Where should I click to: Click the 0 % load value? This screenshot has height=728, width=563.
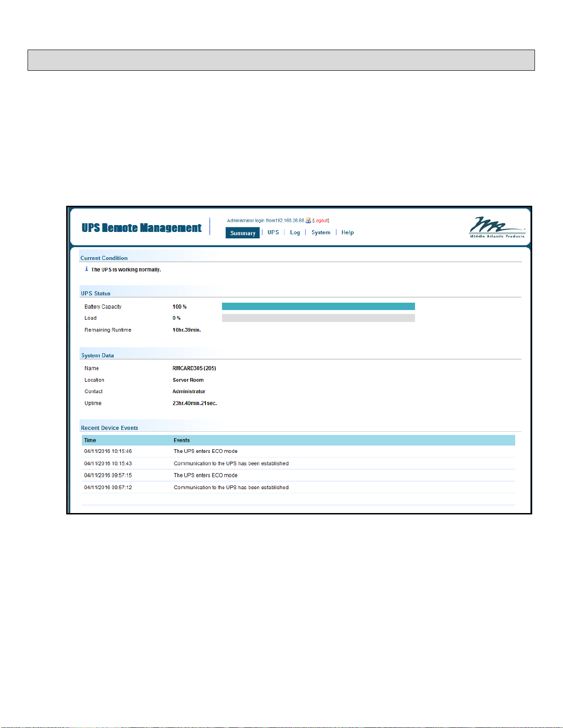point(176,318)
